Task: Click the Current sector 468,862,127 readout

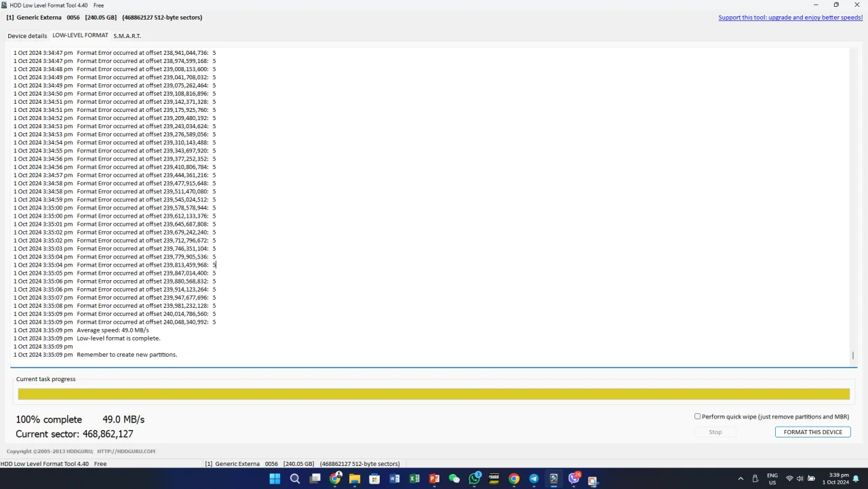Action: [75, 434]
